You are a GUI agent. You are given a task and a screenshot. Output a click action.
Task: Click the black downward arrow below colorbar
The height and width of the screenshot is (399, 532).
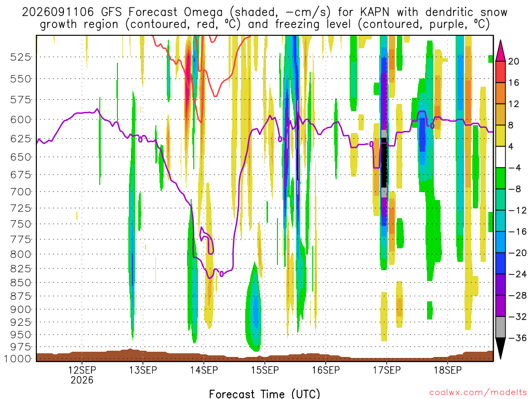[500, 349]
